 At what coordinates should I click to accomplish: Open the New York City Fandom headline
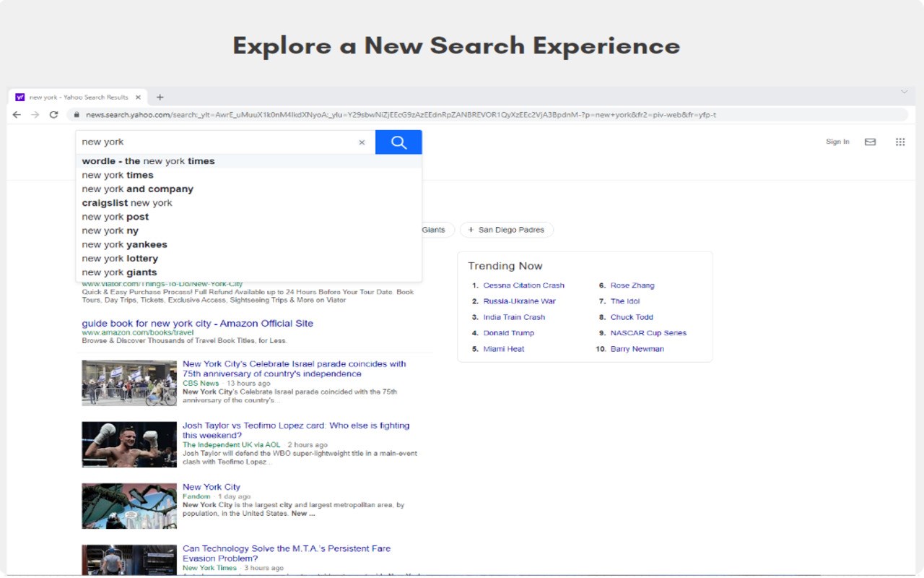pyautogui.click(x=212, y=487)
